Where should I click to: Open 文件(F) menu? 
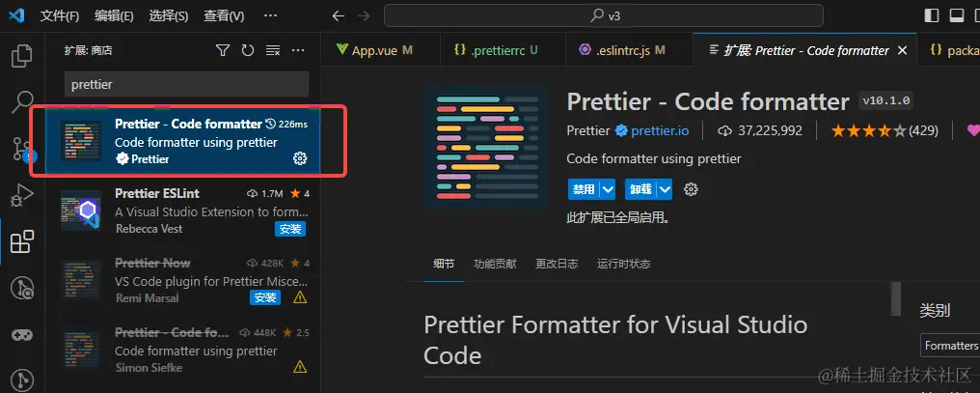point(60,16)
